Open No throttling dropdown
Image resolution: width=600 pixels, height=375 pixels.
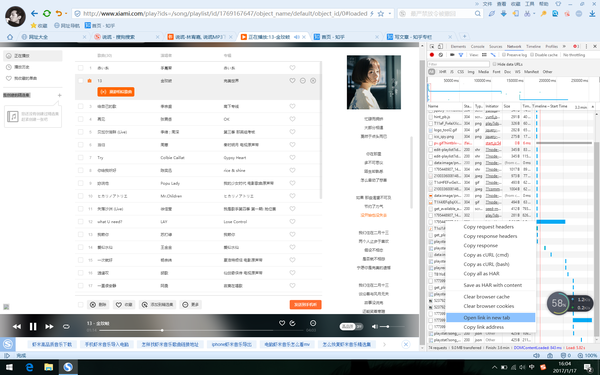point(575,55)
